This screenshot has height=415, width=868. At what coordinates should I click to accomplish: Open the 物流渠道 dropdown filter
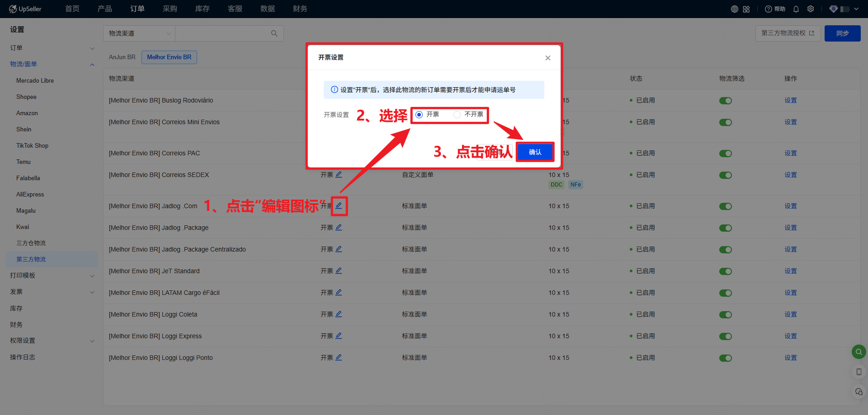coord(139,33)
